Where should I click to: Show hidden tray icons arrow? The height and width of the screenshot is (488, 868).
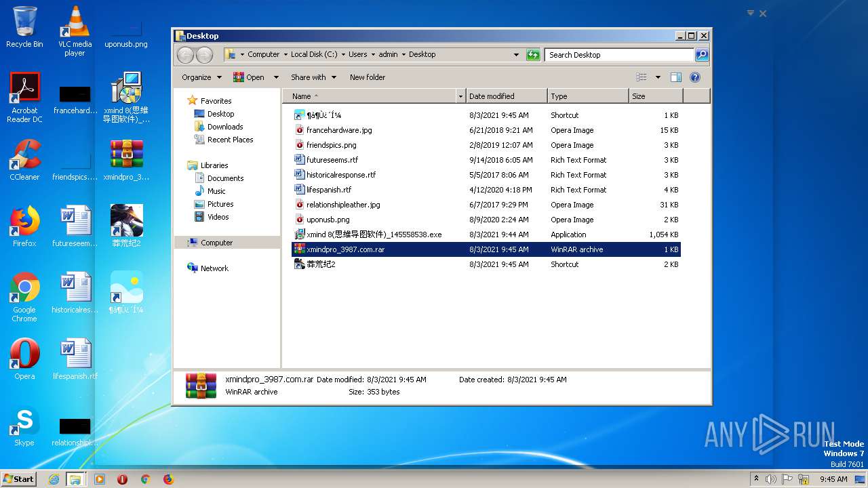pos(756,479)
